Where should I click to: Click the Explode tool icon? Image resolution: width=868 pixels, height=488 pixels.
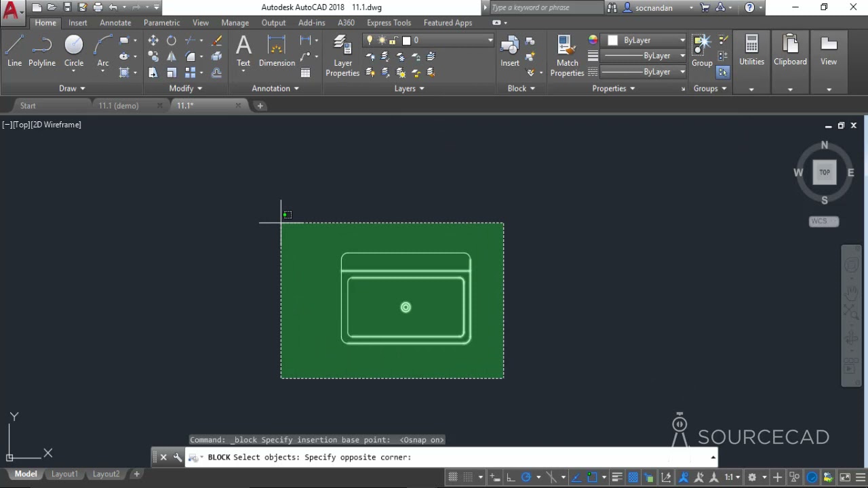tap(216, 57)
